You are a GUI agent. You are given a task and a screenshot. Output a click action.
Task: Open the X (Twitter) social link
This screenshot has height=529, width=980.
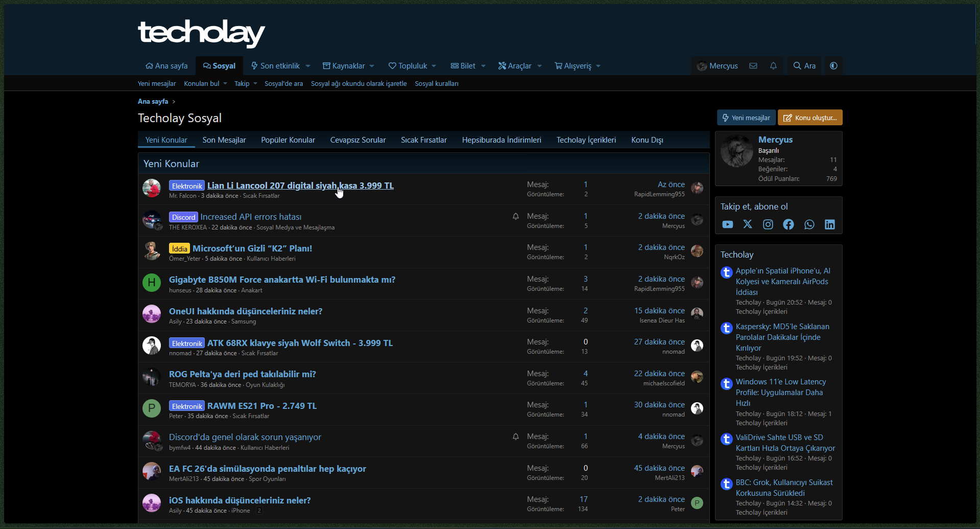(748, 224)
